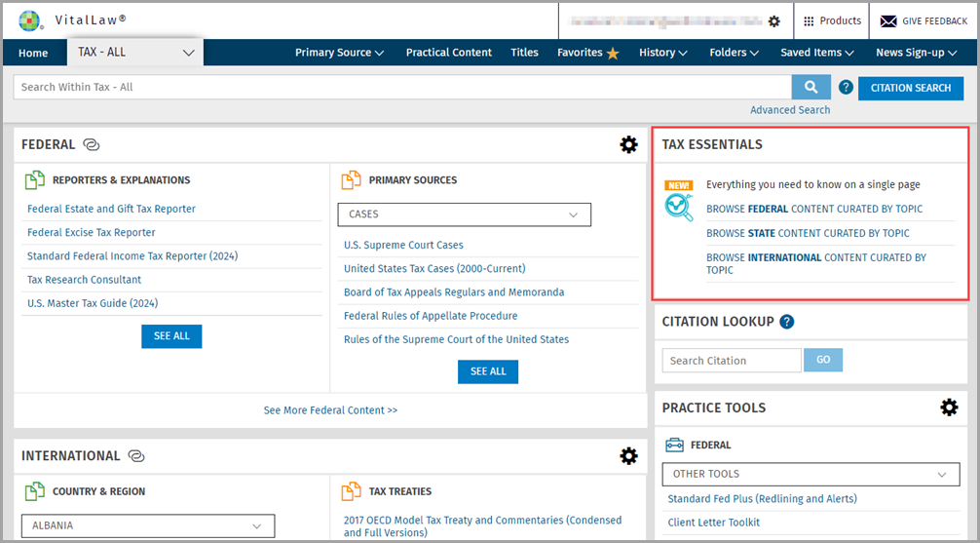Screen dimensions: 980x543
Task: Click Tax Essentials NEW magnifier icon
Action: (679, 201)
